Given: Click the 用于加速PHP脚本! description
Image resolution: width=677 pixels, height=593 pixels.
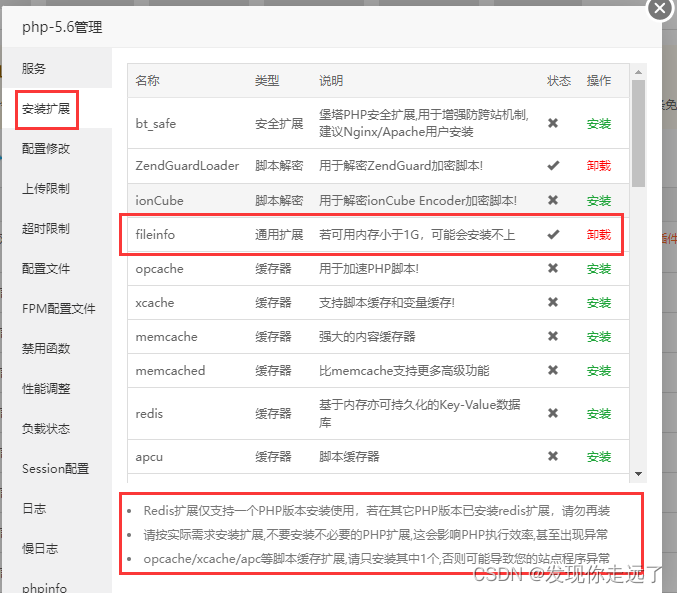Looking at the screenshot, I should (x=369, y=269).
